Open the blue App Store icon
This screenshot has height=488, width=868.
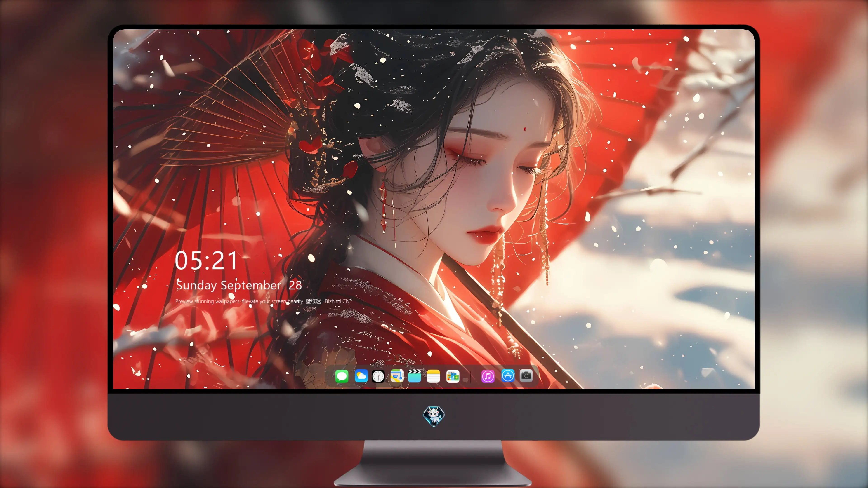click(508, 375)
